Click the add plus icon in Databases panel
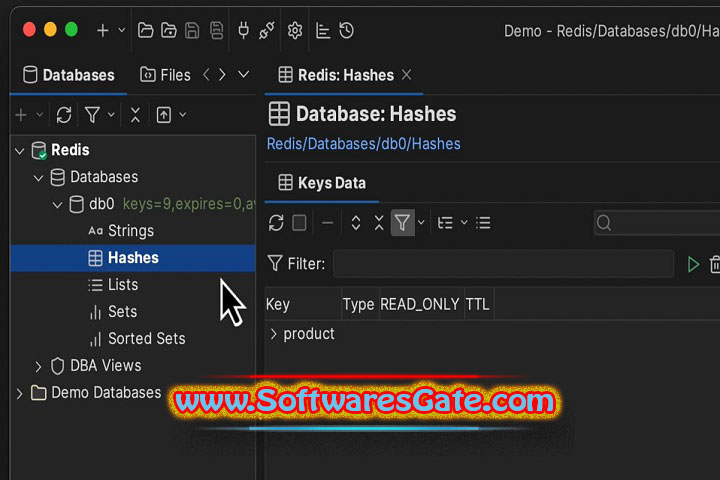This screenshot has width=720, height=480. coord(21,115)
